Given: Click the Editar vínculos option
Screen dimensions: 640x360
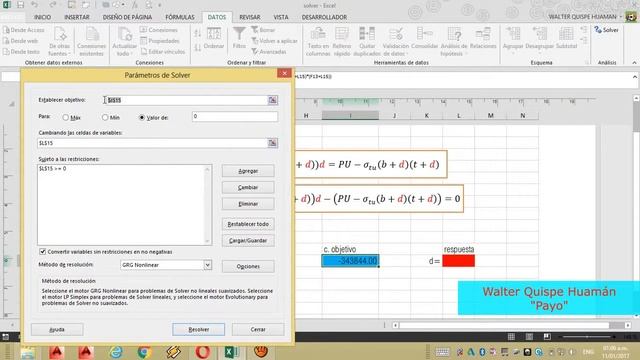Looking at the screenshot, I should pyautogui.click(x=163, y=52).
